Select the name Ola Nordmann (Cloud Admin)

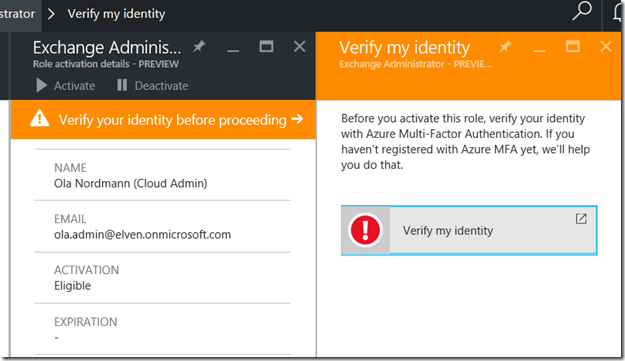(x=131, y=184)
